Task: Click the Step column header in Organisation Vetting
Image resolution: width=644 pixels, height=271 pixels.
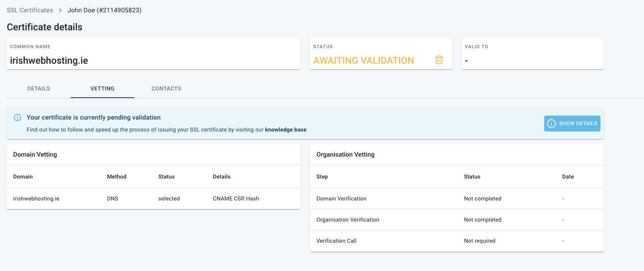Action: coord(322,177)
